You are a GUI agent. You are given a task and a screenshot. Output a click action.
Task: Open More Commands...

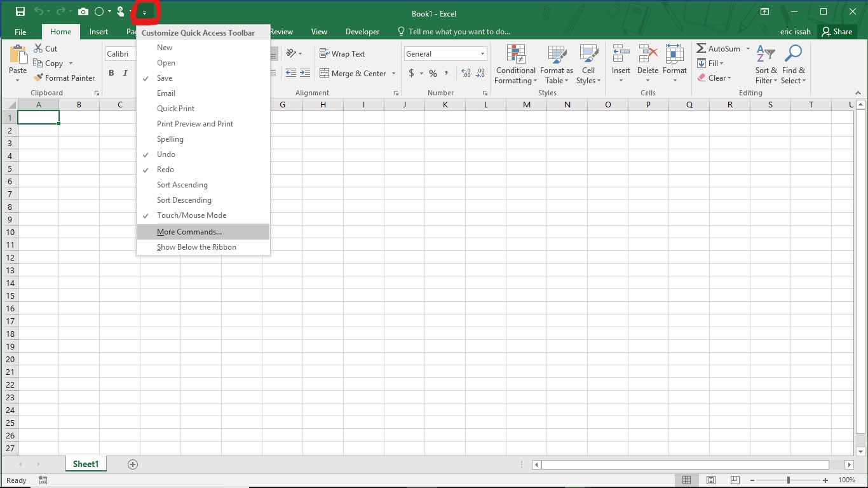pos(203,232)
